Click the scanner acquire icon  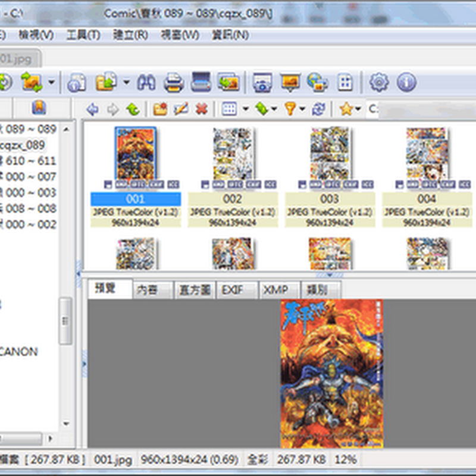201,82
